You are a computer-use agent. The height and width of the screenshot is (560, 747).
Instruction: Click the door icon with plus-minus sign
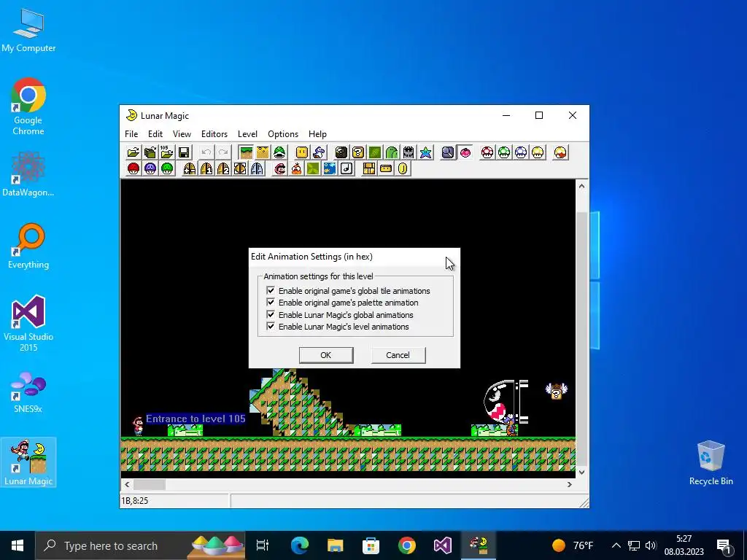click(x=190, y=168)
